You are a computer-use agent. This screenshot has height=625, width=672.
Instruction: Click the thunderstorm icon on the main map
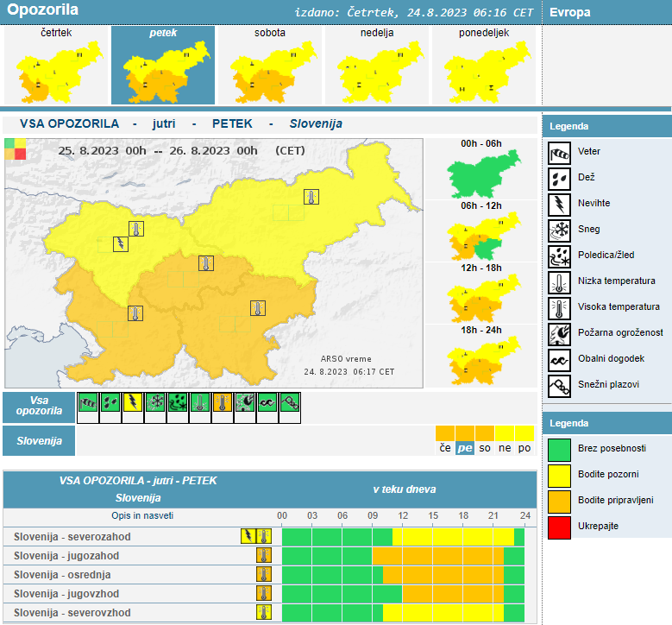point(122,243)
